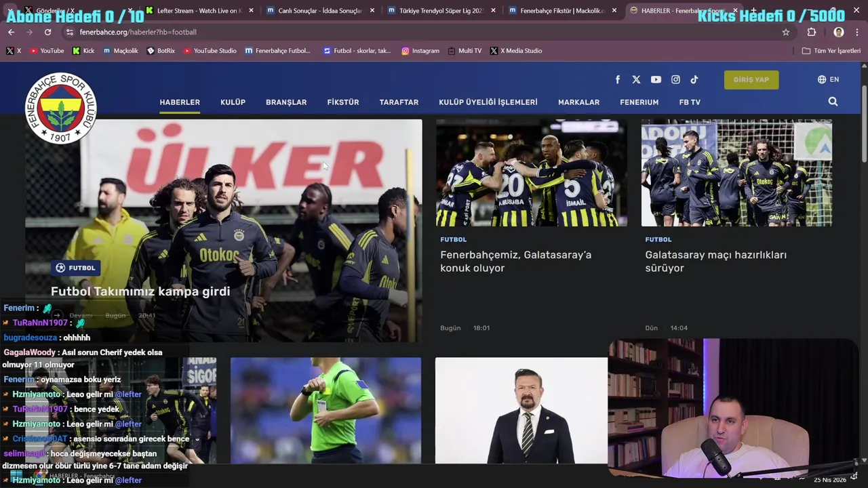Open BotRix bookmark
The width and height of the screenshot is (868, 488).
point(161,51)
